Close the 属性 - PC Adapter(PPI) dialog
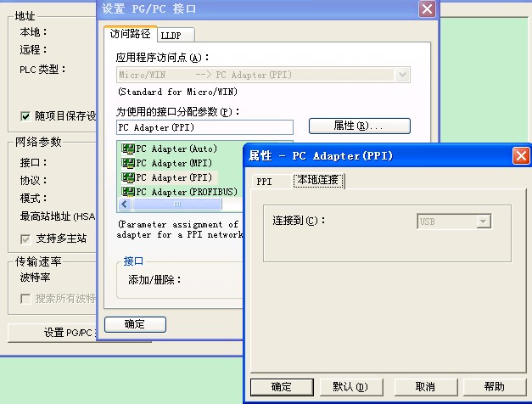Screen dimensions: 532x404 point(520,155)
